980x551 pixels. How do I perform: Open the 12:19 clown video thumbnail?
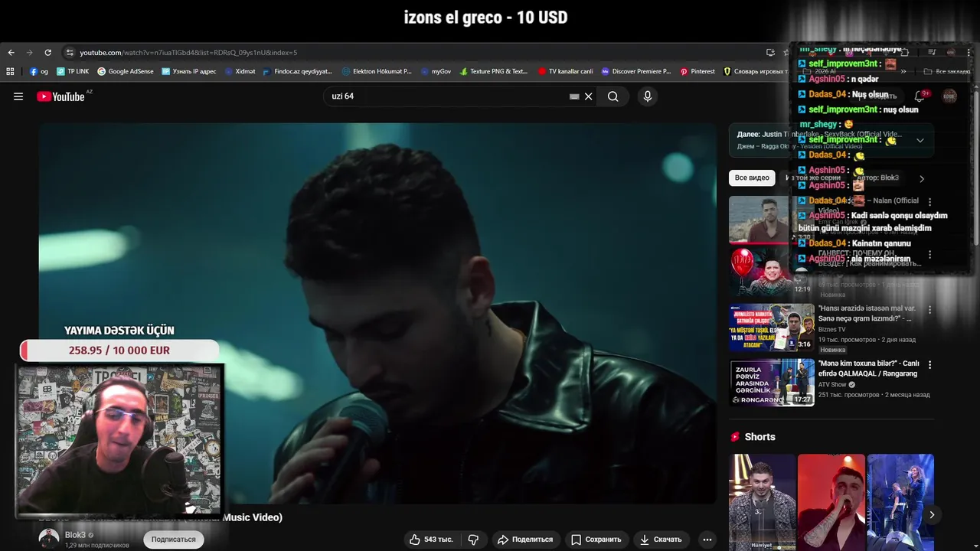pos(771,272)
